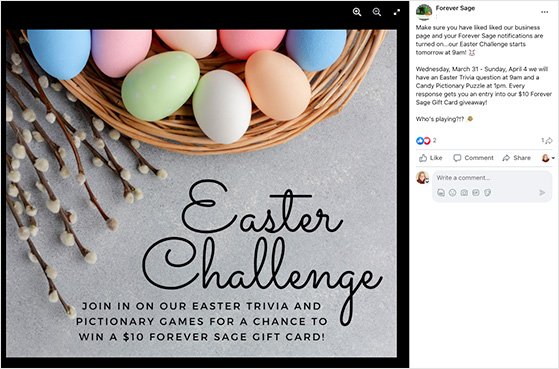Open the emoji picker in comment box
This screenshot has height=369, width=559.
coord(452,193)
